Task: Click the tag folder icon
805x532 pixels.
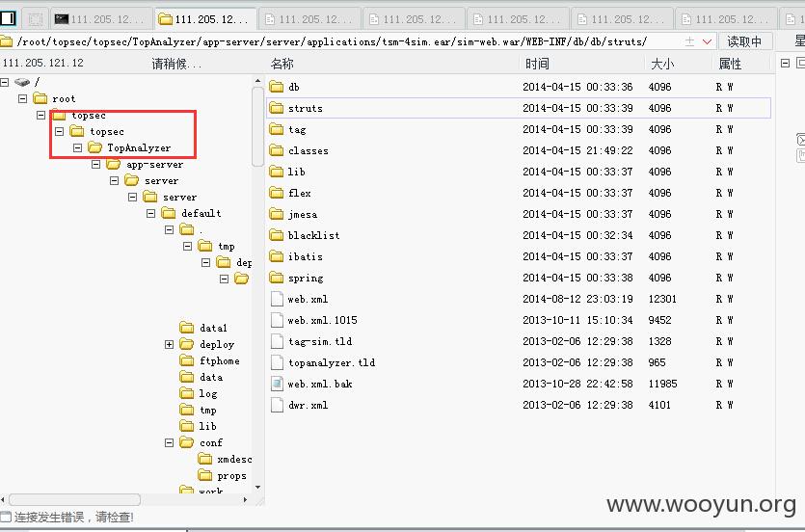Action: (276, 129)
